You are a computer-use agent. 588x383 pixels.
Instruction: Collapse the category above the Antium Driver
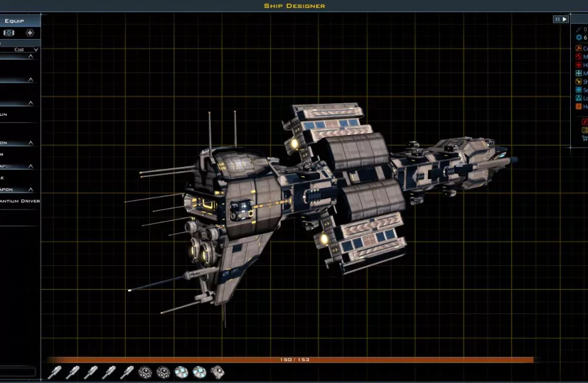30,189
